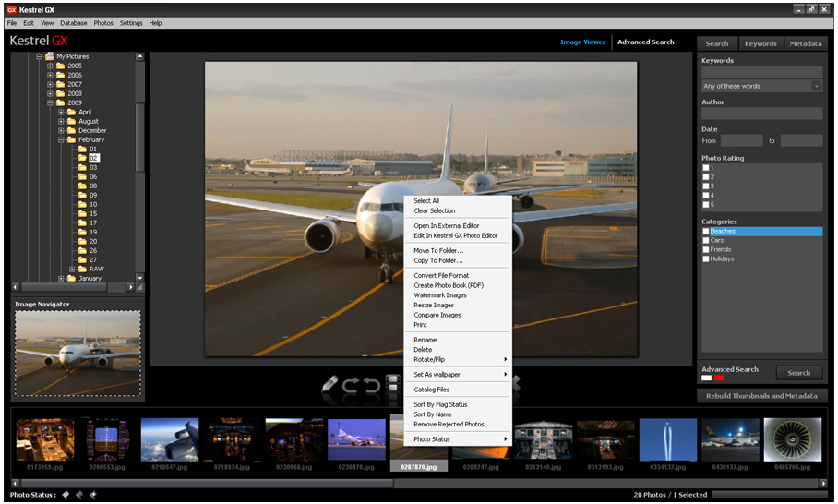The width and height of the screenshot is (838, 504).
Task: Select thumbnail 0173959.jpg
Action: (45, 440)
